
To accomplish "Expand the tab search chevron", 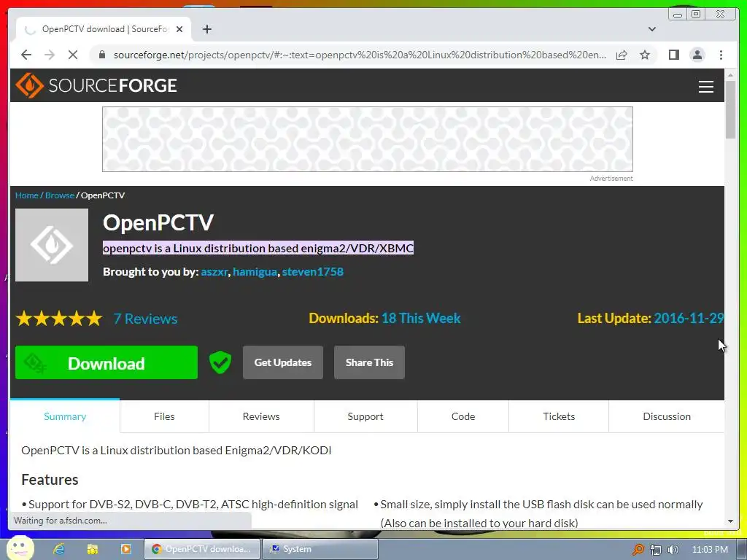I will tap(652, 29).
